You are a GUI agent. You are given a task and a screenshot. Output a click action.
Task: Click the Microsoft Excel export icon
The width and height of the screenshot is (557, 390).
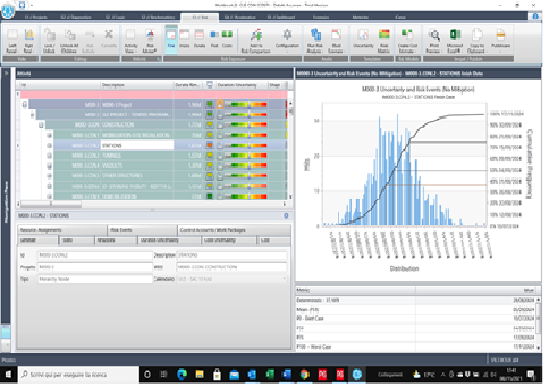tap(455, 40)
